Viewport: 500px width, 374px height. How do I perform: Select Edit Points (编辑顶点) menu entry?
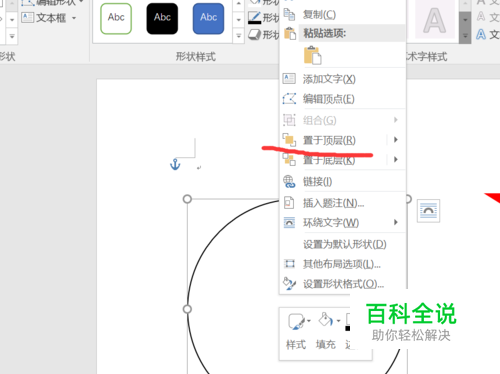(x=343, y=99)
